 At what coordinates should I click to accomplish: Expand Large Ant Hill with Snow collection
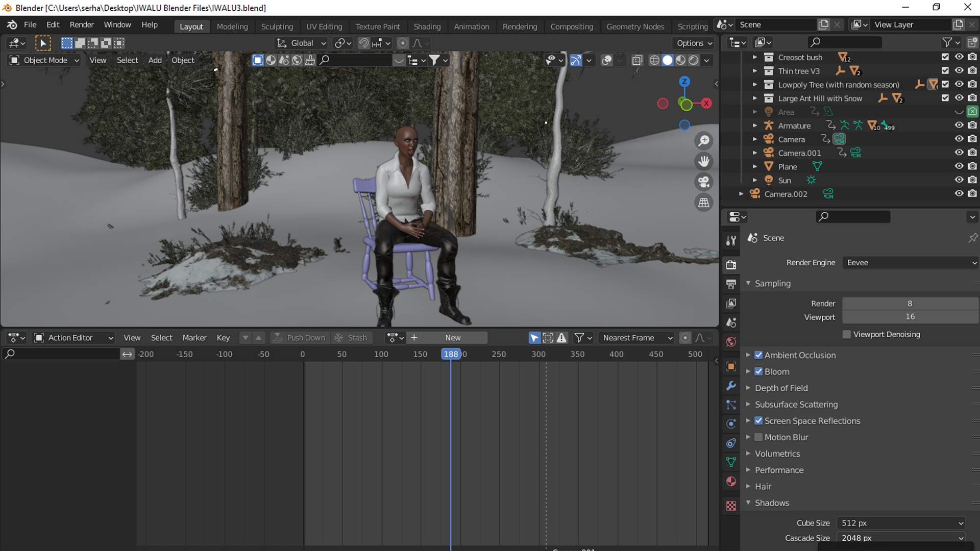755,98
